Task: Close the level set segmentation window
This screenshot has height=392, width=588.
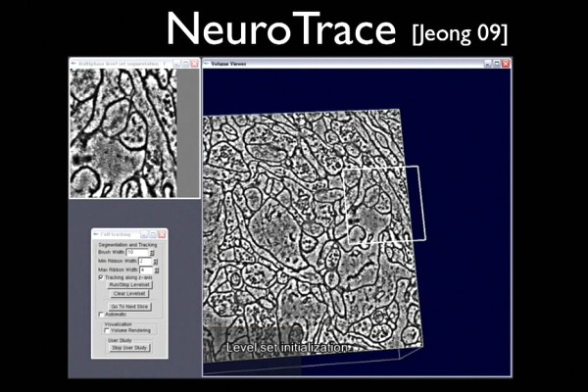Action: tap(194, 63)
